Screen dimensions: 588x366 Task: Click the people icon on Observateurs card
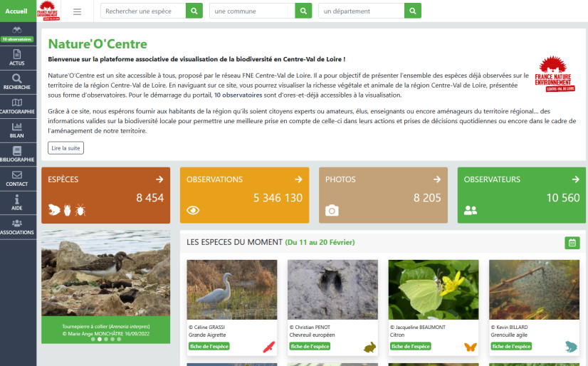pos(471,210)
